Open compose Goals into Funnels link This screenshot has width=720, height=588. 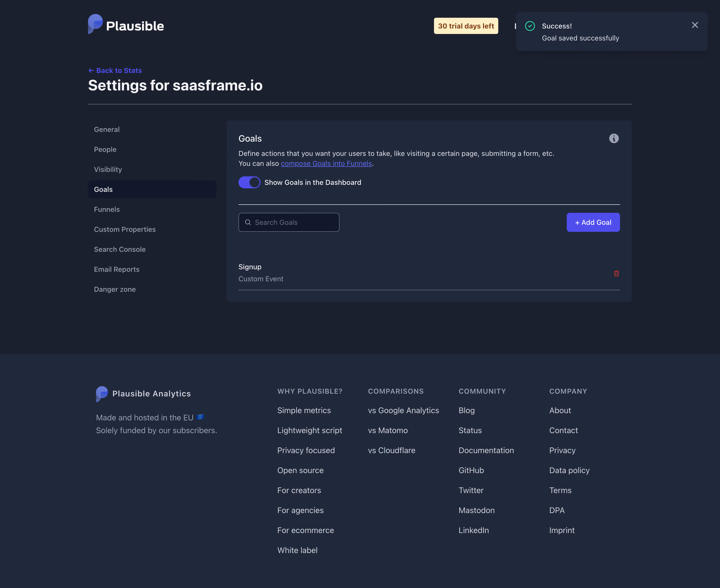[326, 163]
